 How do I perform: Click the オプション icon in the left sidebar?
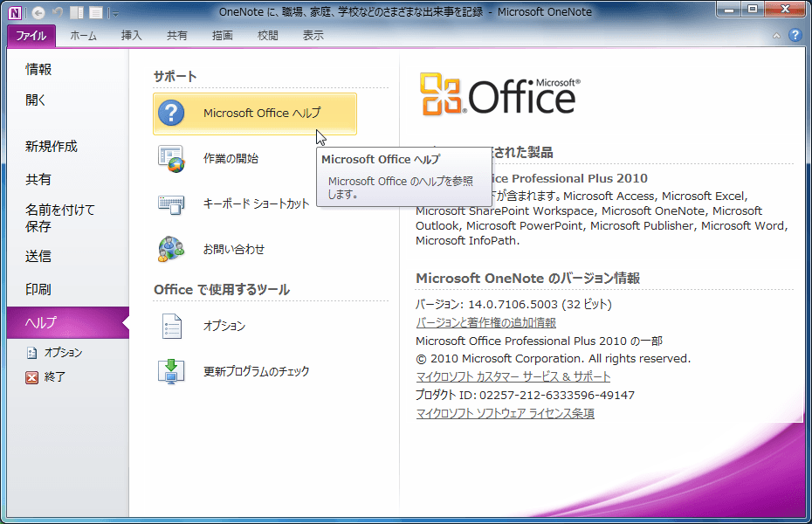click(32, 353)
